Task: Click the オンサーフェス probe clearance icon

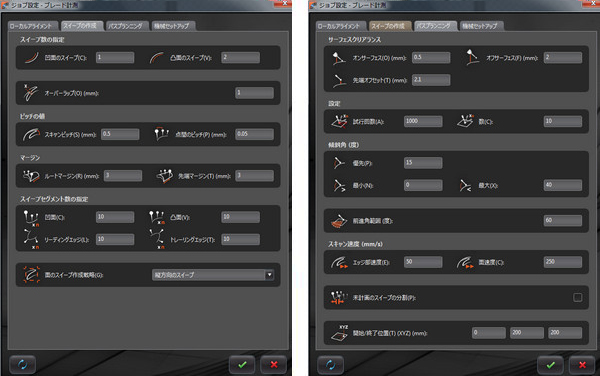Action: point(339,58)
